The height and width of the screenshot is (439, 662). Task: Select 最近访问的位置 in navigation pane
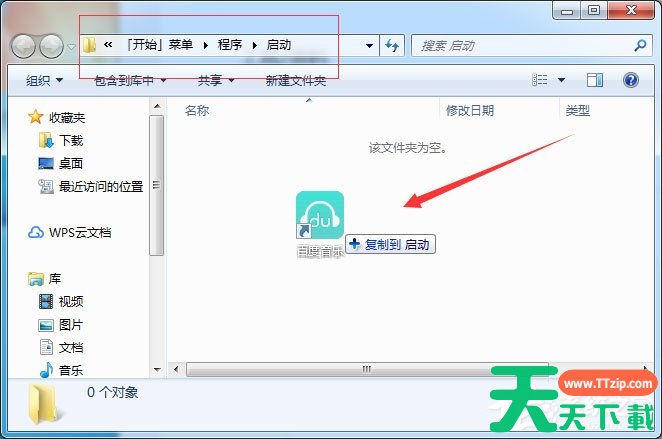101,186
